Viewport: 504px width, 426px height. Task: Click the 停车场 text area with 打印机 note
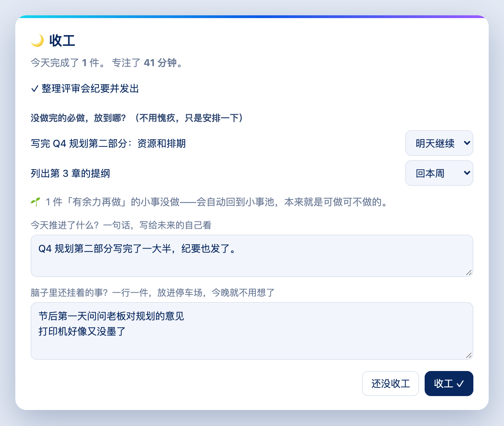[x=252, y=331]
